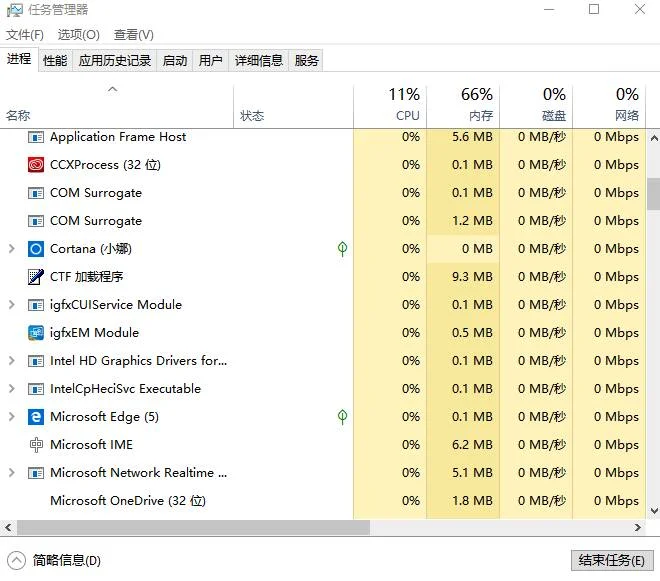Click the 简略信息(D) link
Viewport: 660px width, 581px height.
pyautogui.click(x=67, y=560)
